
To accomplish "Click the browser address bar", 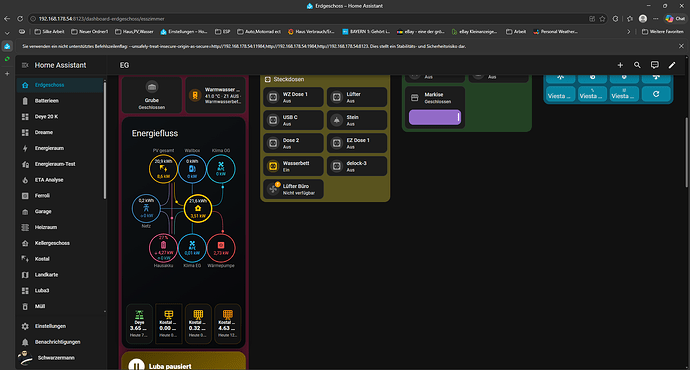I will (308, 19).
